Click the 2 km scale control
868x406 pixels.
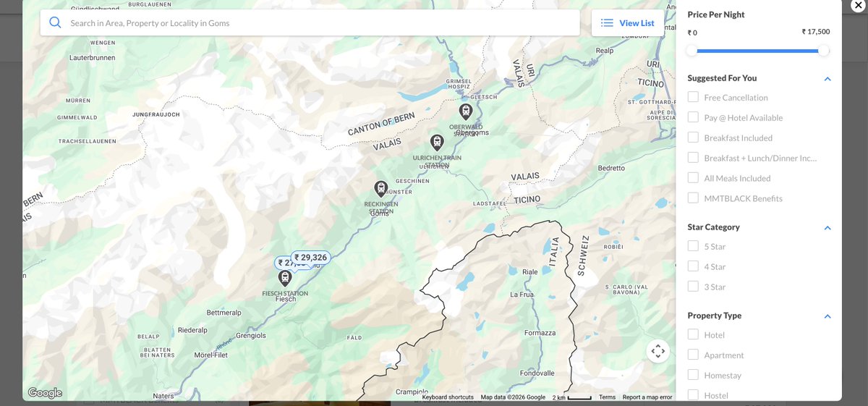pos(571,397)
